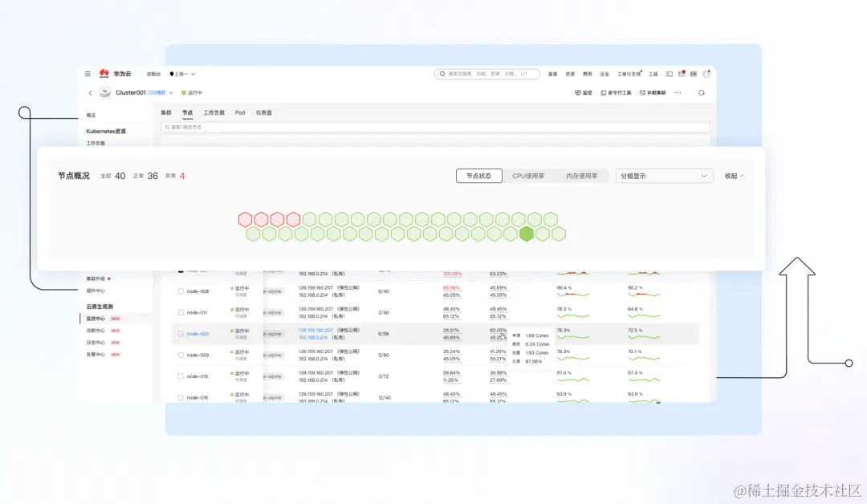The image size is (867, 504).
Task: Open the 命令行工具 command line tool
Action: tap(616, 93)
